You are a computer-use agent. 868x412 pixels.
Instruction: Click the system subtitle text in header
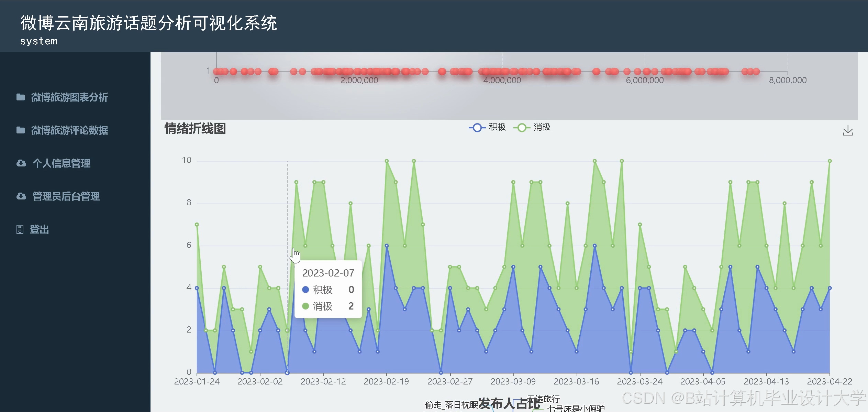38,41
